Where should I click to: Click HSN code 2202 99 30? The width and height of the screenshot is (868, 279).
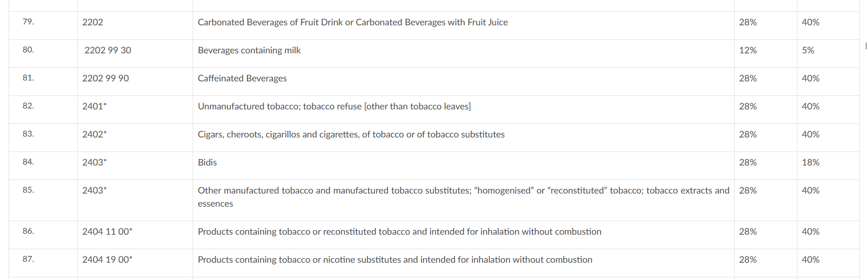108,50
